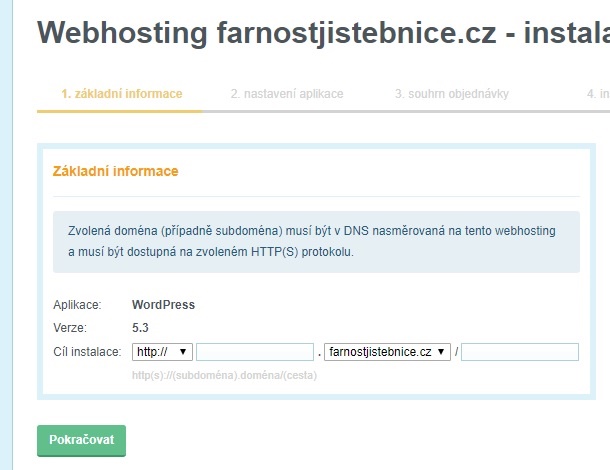
Task: Click the 'Verze:' label
Action: pyautogui.click(x=70, y=327)
